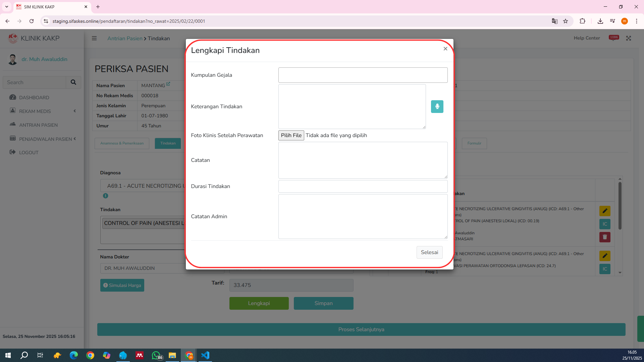Bookmark the page with the star icon
Viewport: 644px width, 362px height.
pos(566,21)
